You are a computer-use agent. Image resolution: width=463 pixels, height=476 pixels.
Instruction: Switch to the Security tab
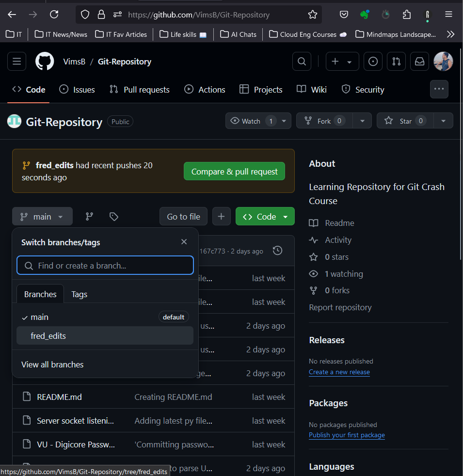363,90
